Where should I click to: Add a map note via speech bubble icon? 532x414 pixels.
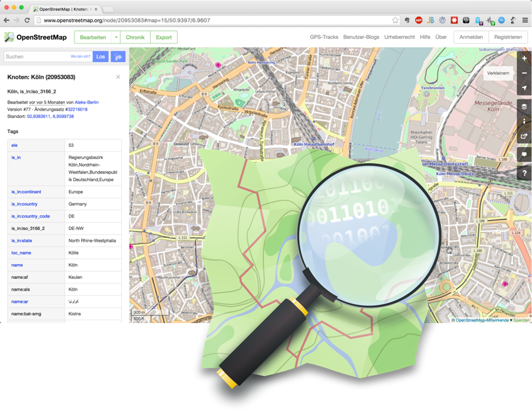(524, 155)
